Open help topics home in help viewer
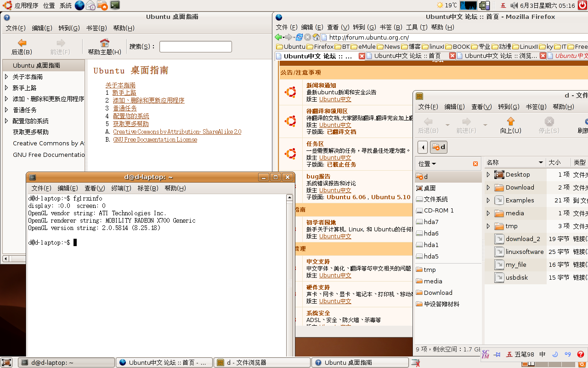The width and height of the screenshot is (588, 368). tap(105, 47)
